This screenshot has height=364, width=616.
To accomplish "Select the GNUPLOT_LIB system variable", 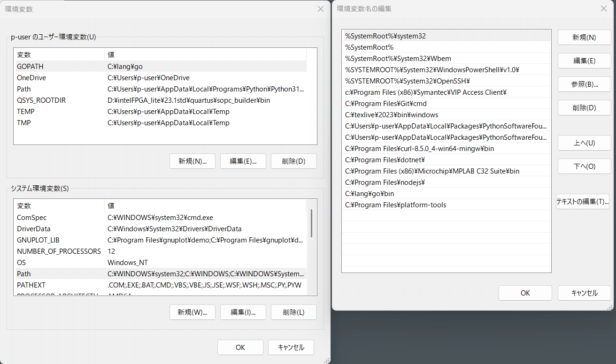I will pos(161,240).
